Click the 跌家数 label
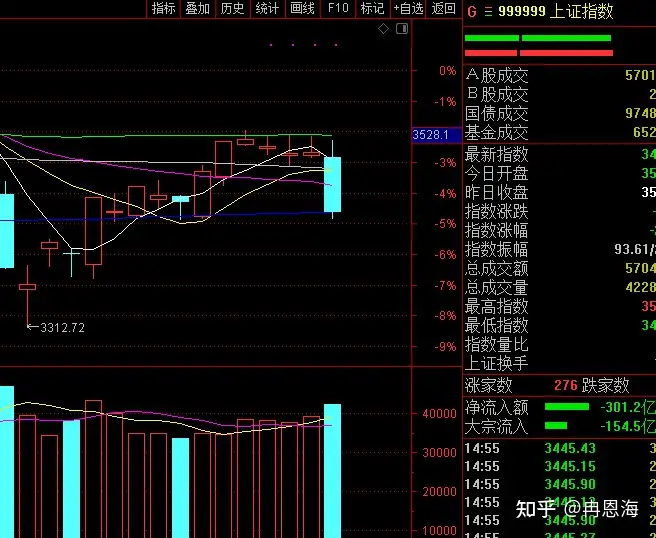Viewport: 656px width, 538px height. tap(605, 385)
